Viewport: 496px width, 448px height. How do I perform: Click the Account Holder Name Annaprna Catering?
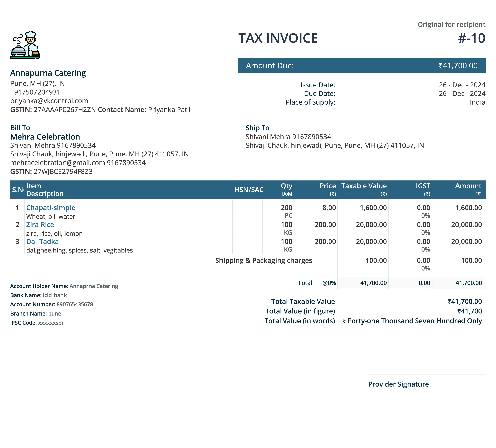pyautogui.click(x=94, y=286)
